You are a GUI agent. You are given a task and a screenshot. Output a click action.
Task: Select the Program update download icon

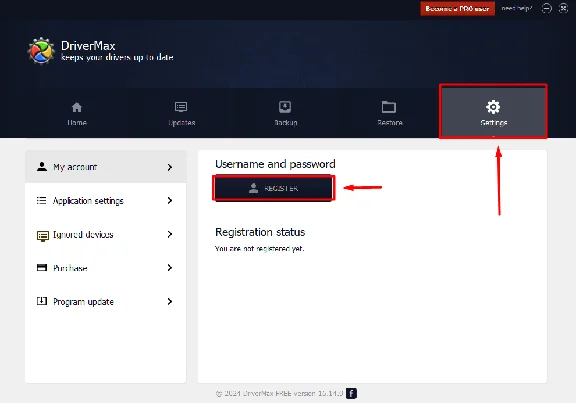(42, 301)
